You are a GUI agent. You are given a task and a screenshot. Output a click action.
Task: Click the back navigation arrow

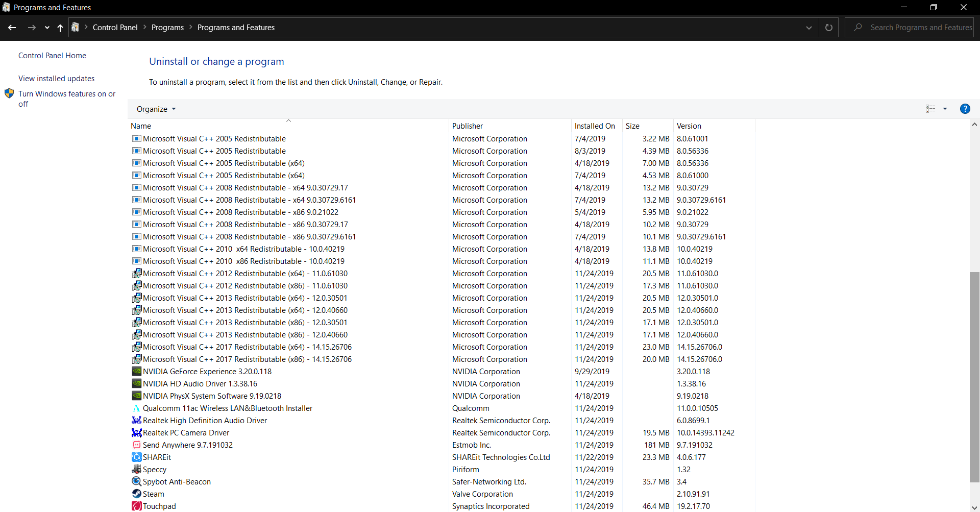pyautogui.click(x=12, y=27)
